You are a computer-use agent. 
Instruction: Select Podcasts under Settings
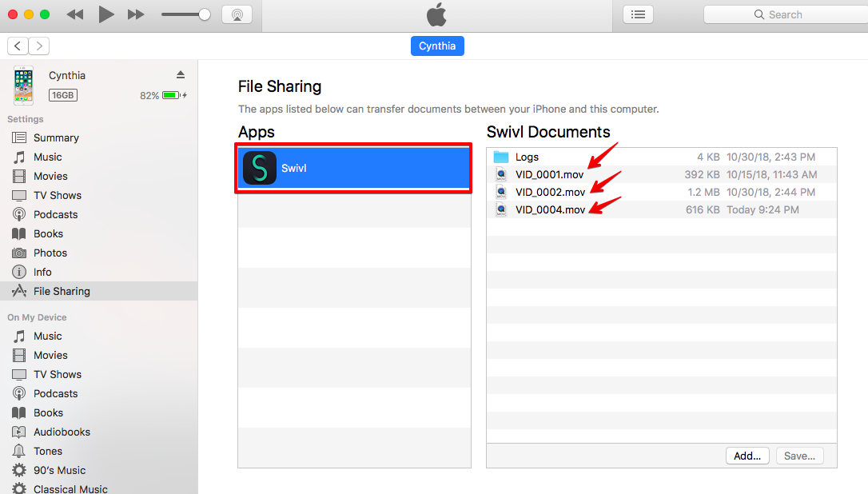coord(55,214)
